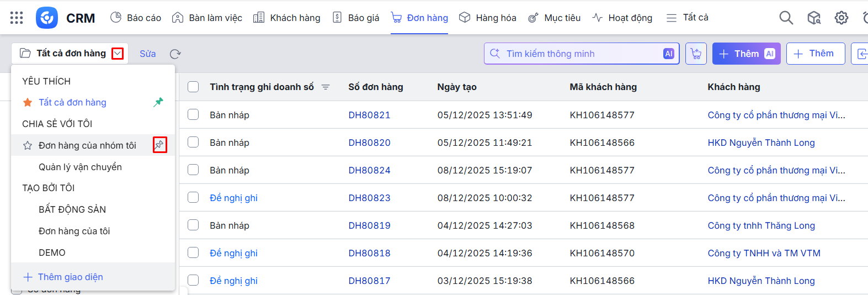
Task: Check the row checkbox for DH80819
Action: (x=193, y=225)
